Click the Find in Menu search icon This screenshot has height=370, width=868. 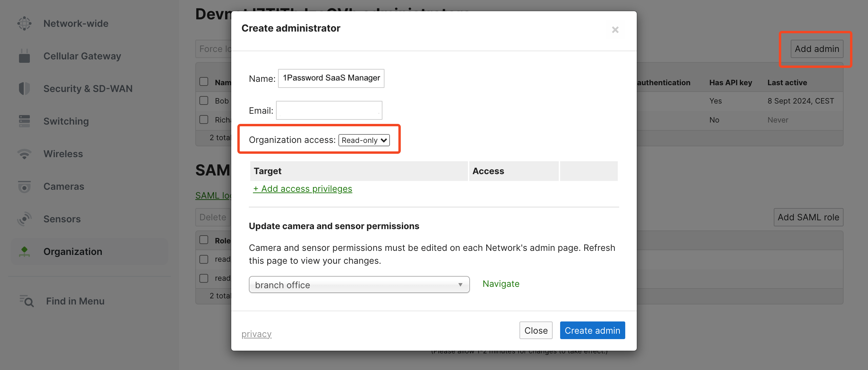[26, 301]
